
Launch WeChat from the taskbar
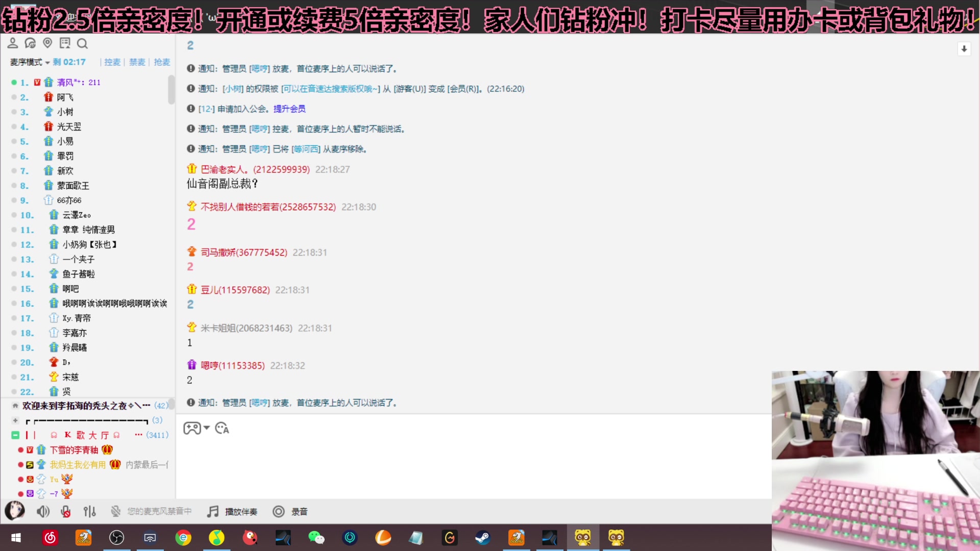click(316, 537)
